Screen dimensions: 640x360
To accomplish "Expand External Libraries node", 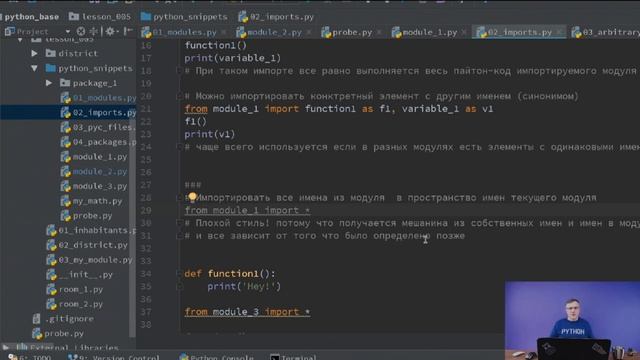I will [x=6, y=347].
